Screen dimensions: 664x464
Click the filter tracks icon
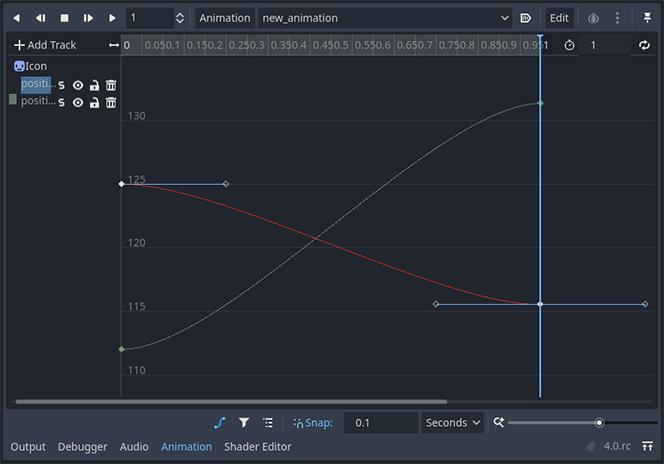[244, 423]
